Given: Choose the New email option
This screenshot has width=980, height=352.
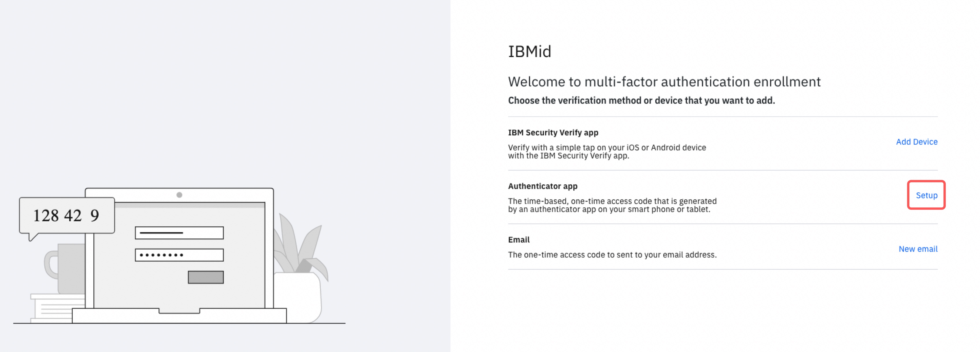Looking at the screenshot, I should point(918,249).
